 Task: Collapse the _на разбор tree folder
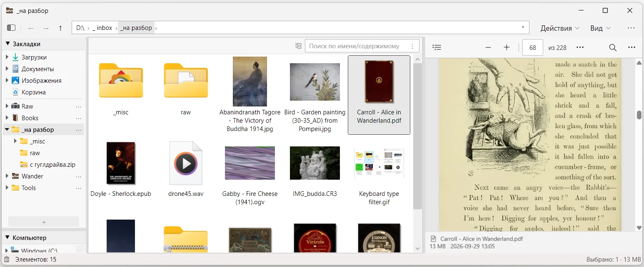click(7, 129)
